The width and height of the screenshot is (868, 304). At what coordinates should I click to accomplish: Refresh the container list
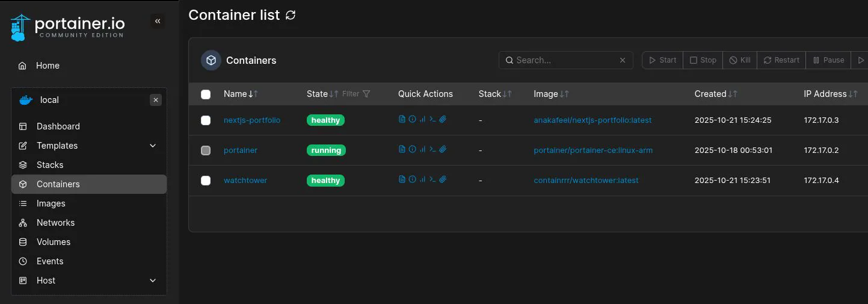tap(291, 15)
